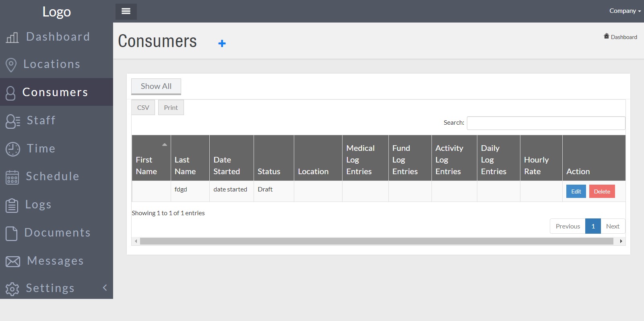Click the Time clock icon
The image size is (644, 321).
pyautogui.click(x=13, y=149)
